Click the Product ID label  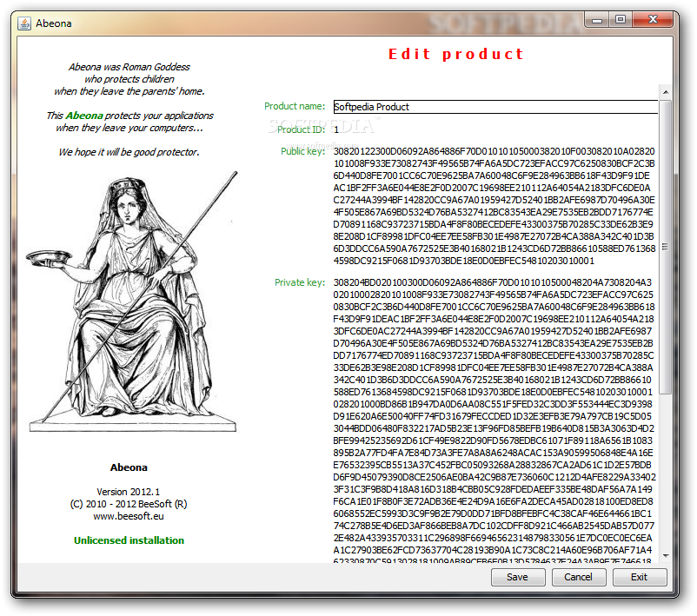301,129
